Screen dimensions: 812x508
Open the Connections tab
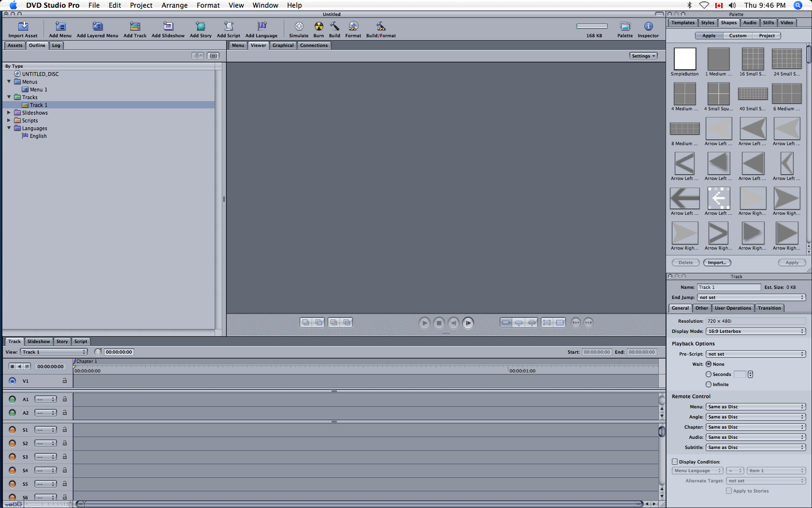[314, 45]
